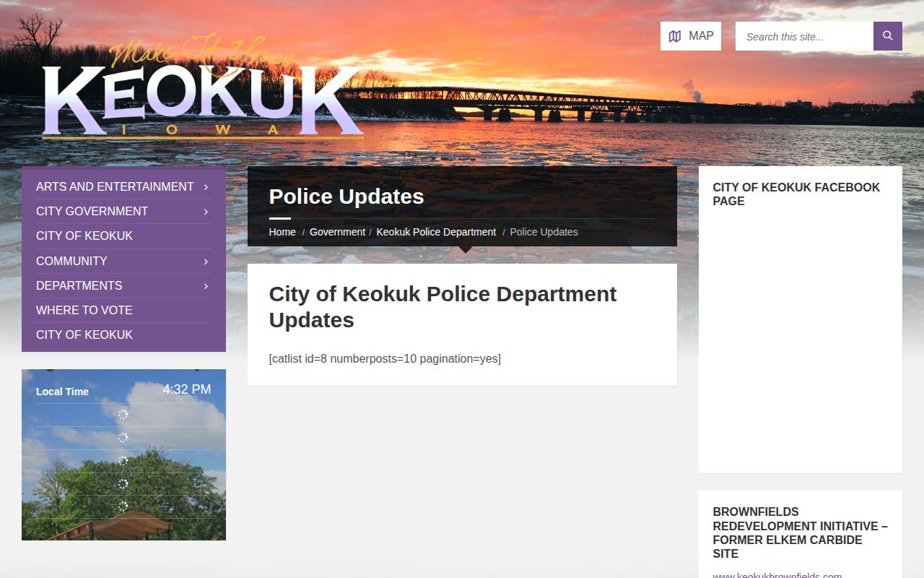Click the Local Time label
Screen dimensions: 924x578
[x=62, y=392]
